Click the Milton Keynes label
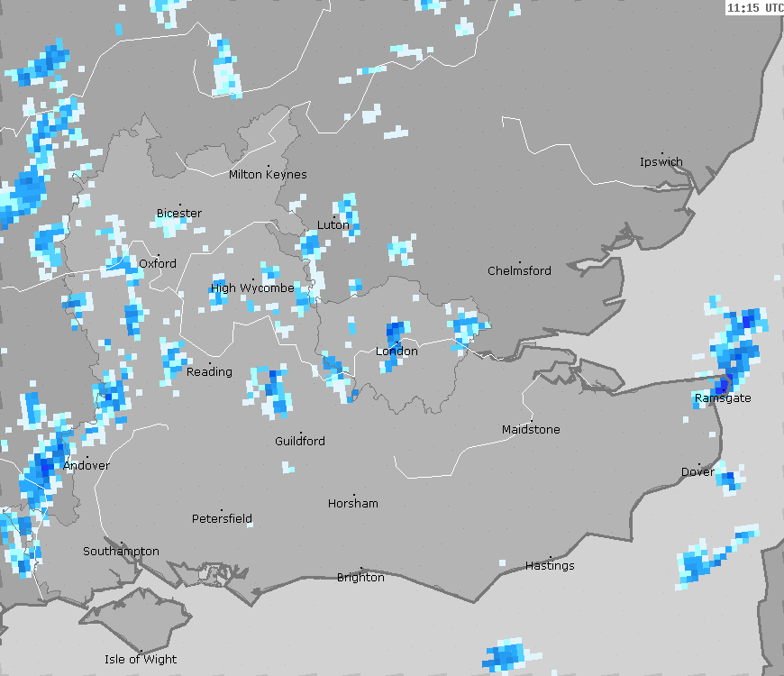This screenshot has height=676, width=784. [268, 175]
